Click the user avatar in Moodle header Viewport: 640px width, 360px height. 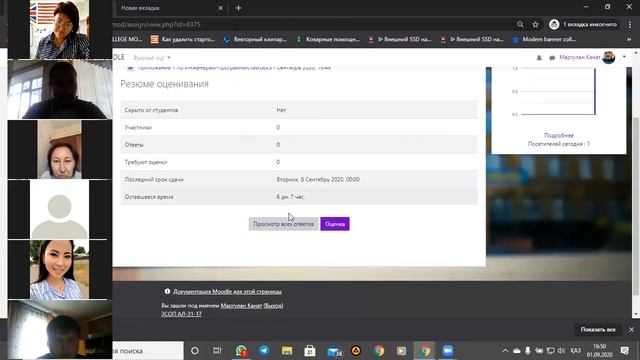(x=609, y=58)
